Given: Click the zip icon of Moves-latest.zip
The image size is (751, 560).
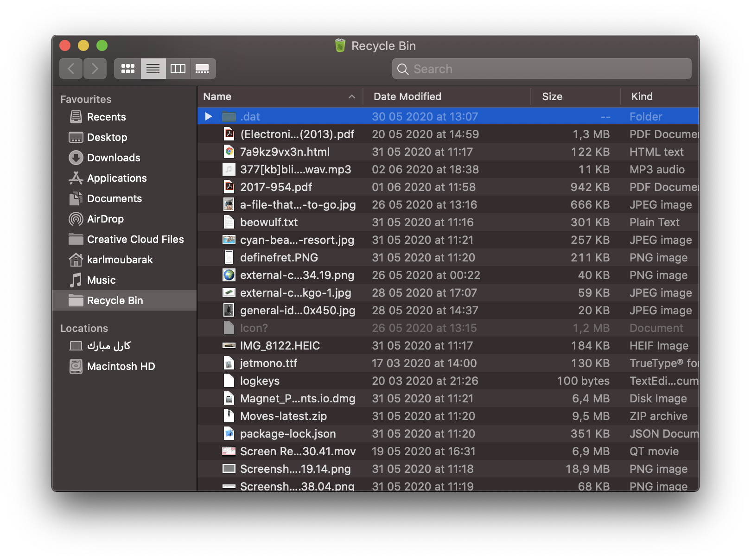Looking at the screenshot, I should tap(229, 416).
